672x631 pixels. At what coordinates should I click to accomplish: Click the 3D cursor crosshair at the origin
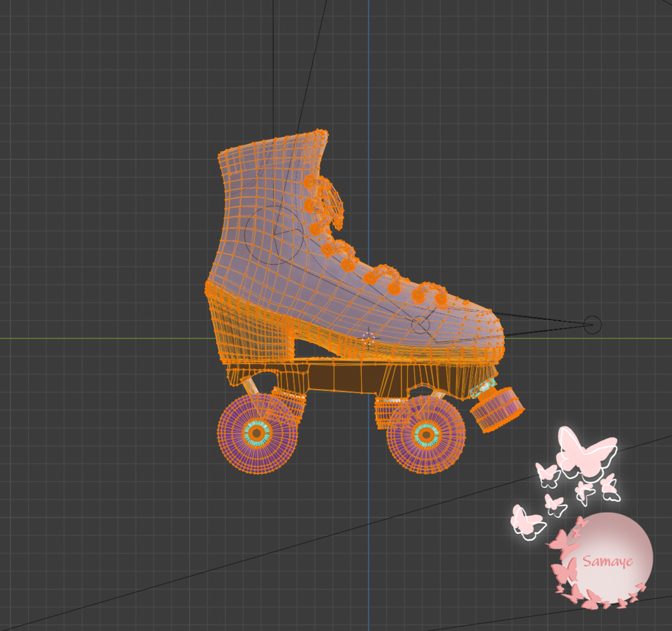click(368, 338)
